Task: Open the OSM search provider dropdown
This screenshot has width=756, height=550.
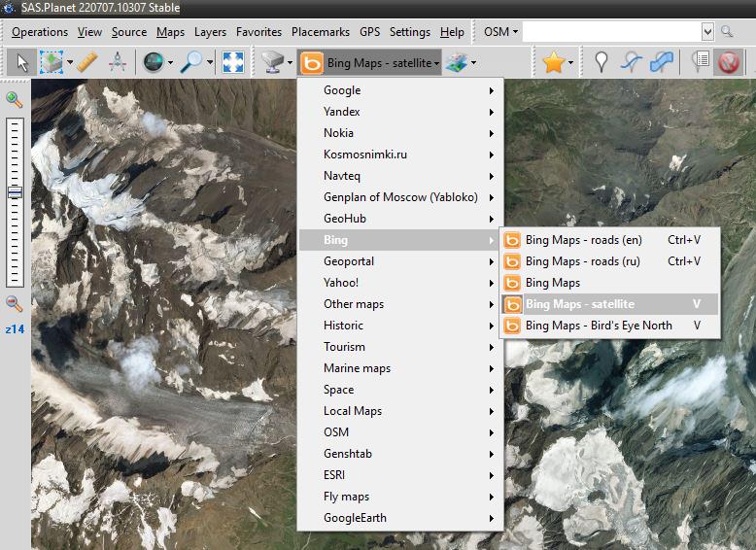Action: pos(500,32)
